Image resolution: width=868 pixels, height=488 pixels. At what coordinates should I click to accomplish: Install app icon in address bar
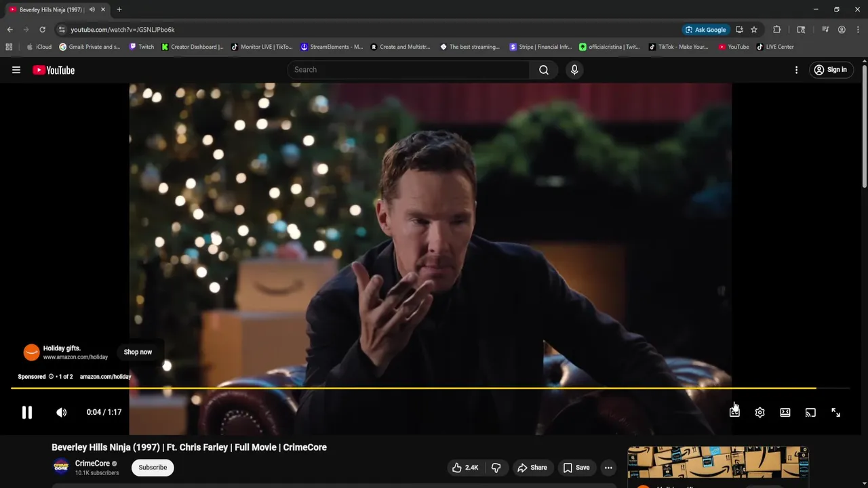point(739,30)
